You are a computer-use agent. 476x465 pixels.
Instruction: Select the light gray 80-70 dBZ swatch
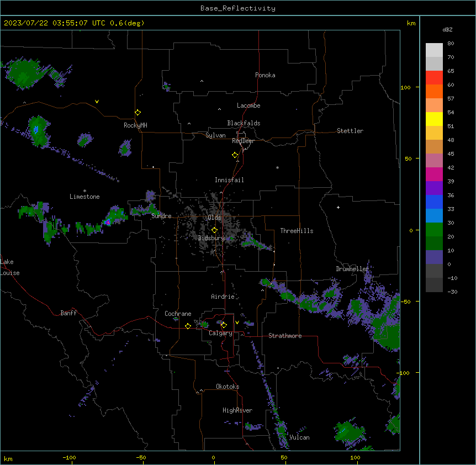[x=434, y=50]
